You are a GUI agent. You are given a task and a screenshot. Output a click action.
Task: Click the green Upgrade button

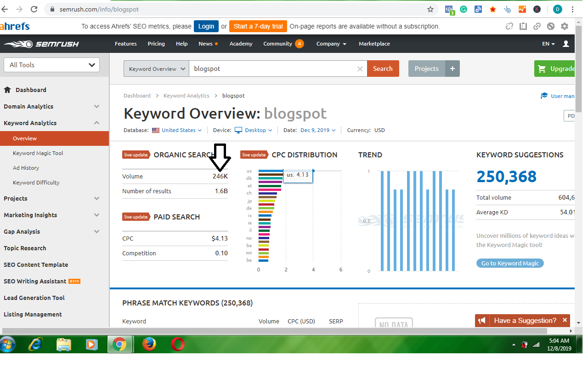[555, 69]
